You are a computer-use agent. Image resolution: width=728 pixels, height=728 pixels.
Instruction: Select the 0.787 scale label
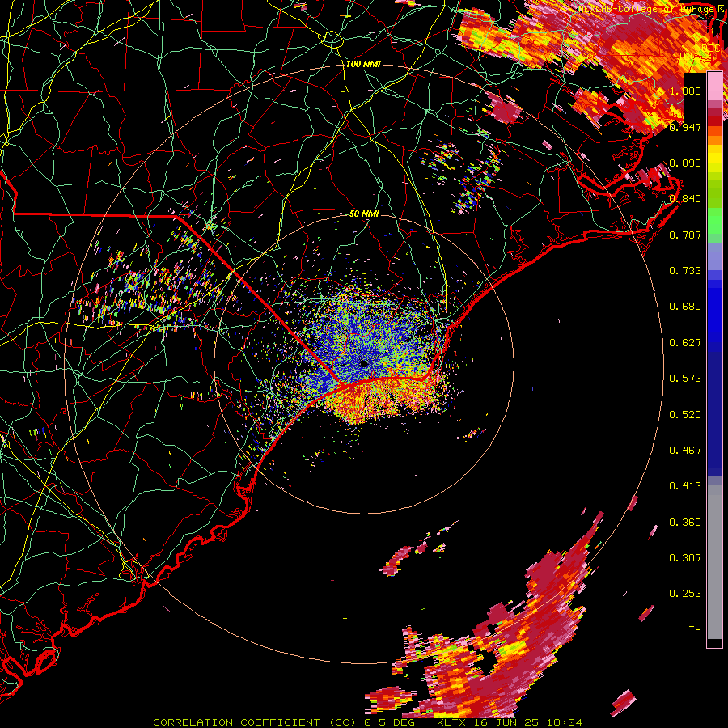pos(685,235)
